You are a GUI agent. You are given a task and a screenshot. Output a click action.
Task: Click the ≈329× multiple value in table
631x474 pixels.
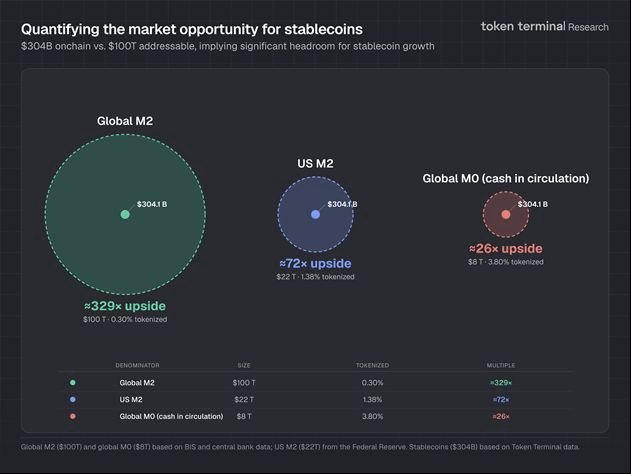point(501,382)
